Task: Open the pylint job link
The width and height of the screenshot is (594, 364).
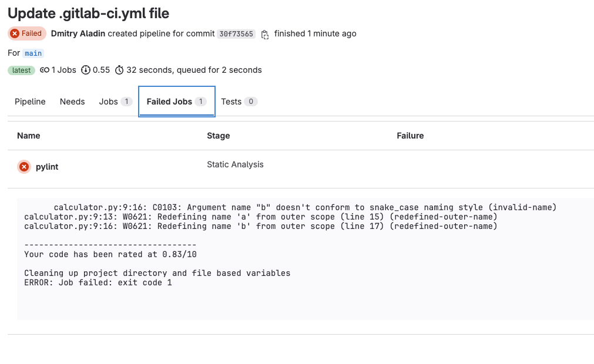Action: point(47,167)
